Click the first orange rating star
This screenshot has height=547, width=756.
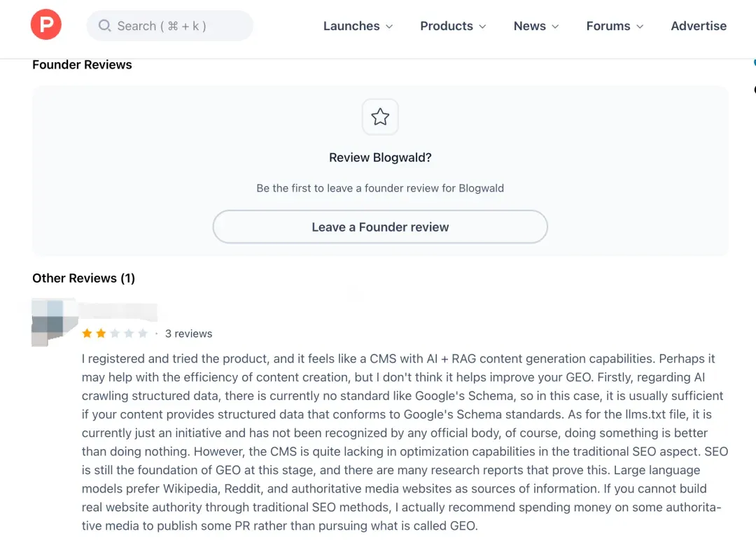[87, 334]
